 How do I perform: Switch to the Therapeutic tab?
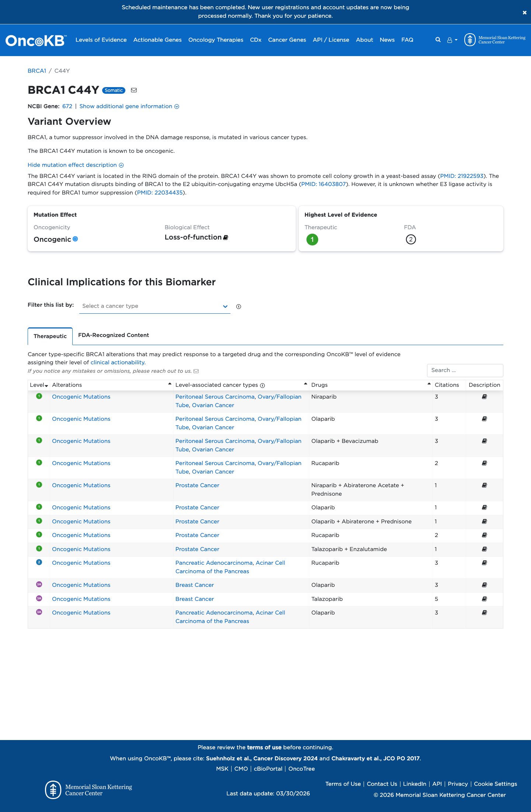pos(50,336)
